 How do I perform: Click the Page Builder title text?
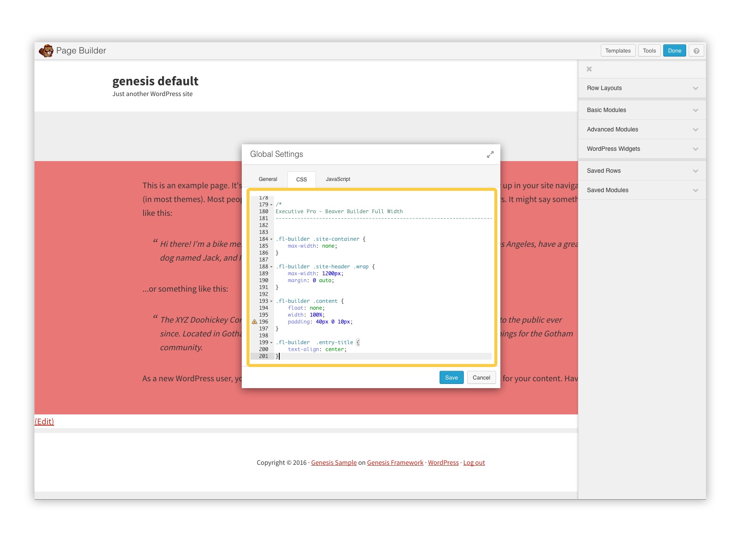pos(81,50)
